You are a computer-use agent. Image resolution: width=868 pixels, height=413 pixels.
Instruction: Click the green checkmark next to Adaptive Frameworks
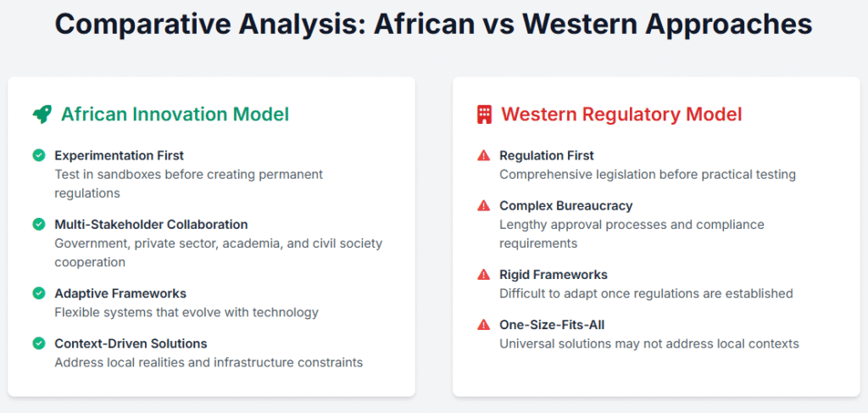[x=39, y=293]
